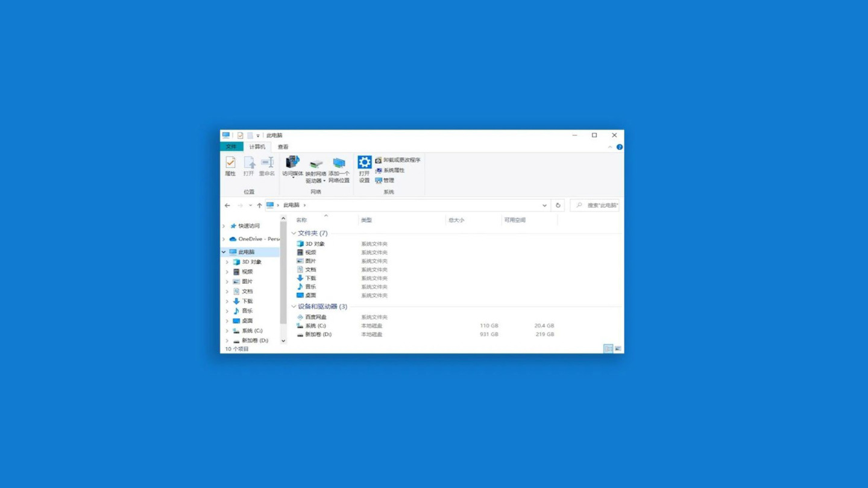868x488 pixels.
Task: Collapse the 设备和驱动器 (3) group
Action: (294, 307)
